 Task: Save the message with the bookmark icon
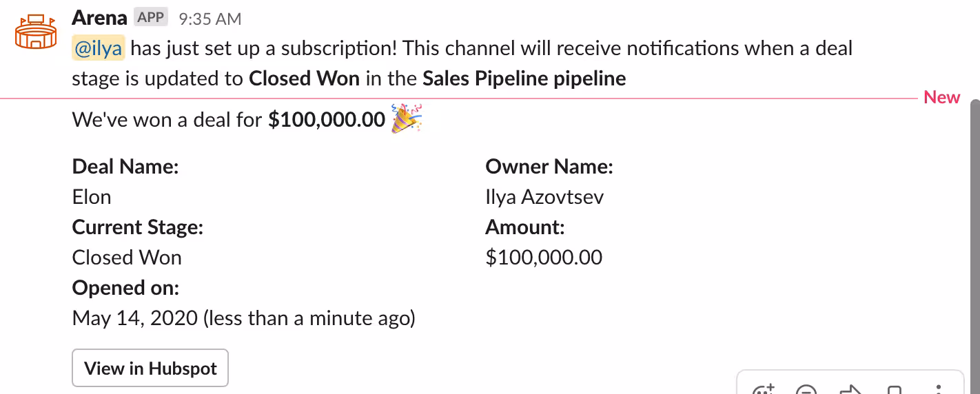[x=894, y=390]
